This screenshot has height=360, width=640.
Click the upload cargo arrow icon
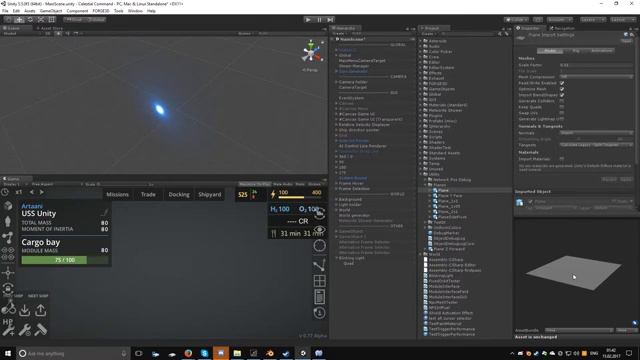pyautogui.click(x=40, y=310)
